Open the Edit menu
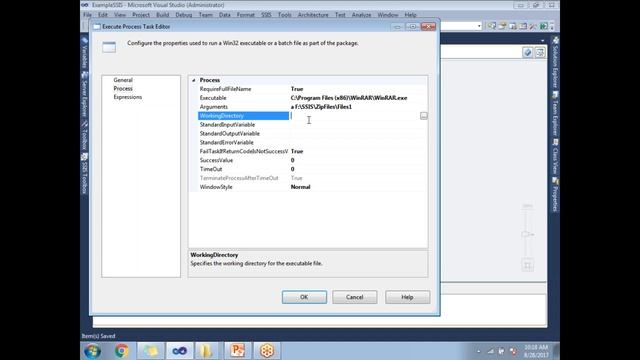 [103, 15]
